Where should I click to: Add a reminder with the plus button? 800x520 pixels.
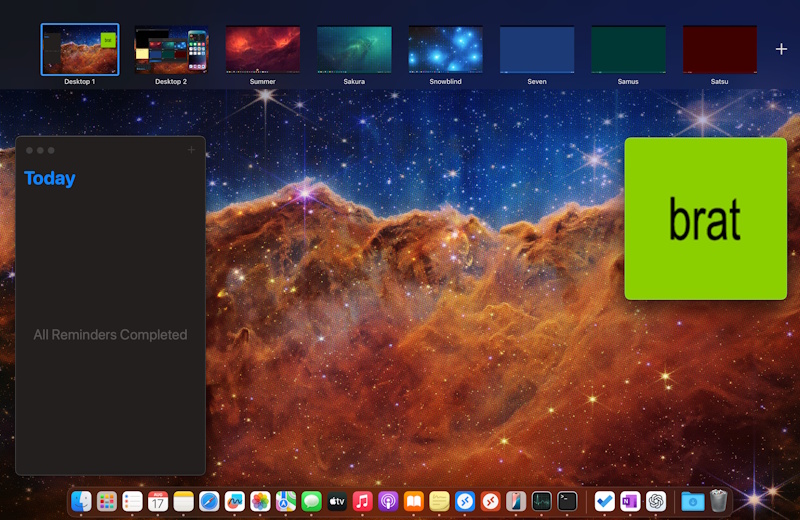tap(191, 150)
